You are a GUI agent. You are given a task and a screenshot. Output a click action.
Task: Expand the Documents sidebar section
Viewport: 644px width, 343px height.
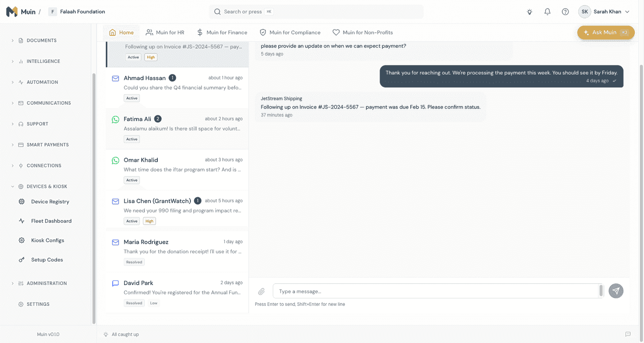click(41, 40)
